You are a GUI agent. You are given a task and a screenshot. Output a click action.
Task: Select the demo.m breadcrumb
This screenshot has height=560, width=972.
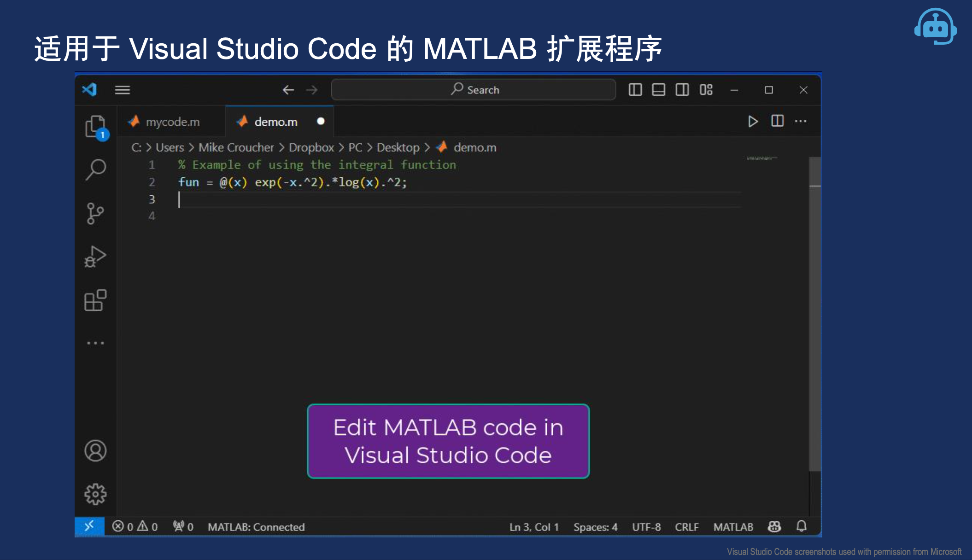click(x=466, y=147)
